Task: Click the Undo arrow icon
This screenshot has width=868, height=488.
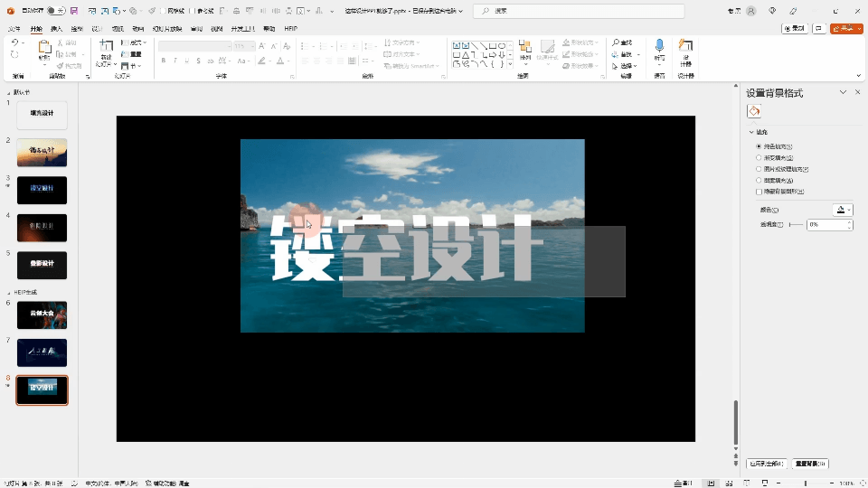Action: [15, 42]
